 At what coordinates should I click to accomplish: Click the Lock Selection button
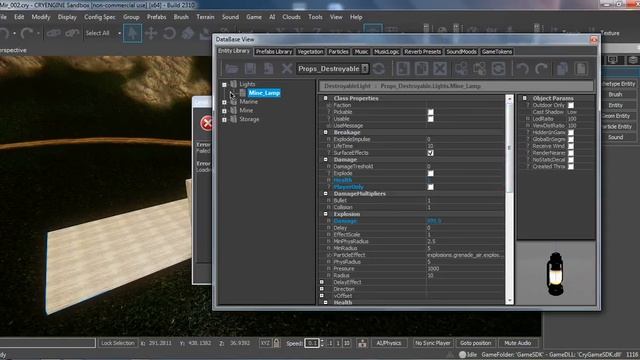[x=118, y=343]
